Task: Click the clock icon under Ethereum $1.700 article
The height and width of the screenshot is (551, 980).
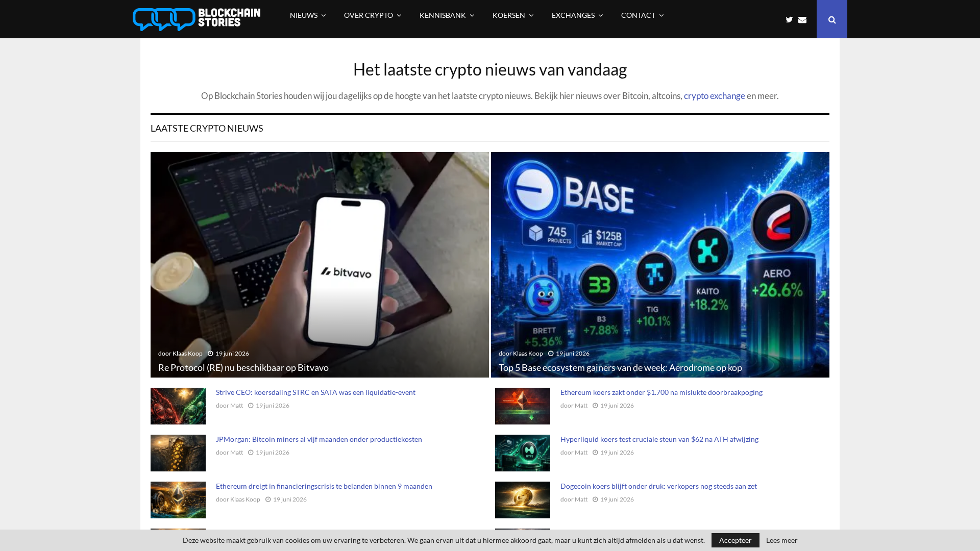Action: [x=595, y=406]
